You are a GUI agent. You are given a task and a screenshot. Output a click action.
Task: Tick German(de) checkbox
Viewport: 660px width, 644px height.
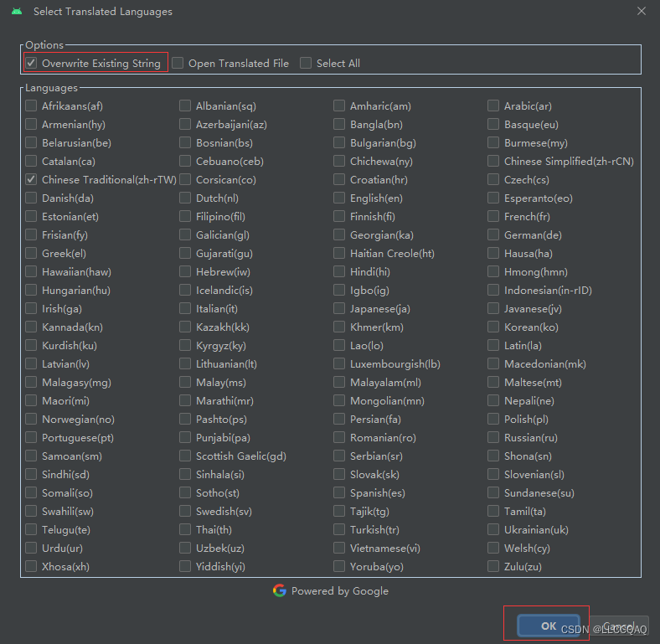493,234
